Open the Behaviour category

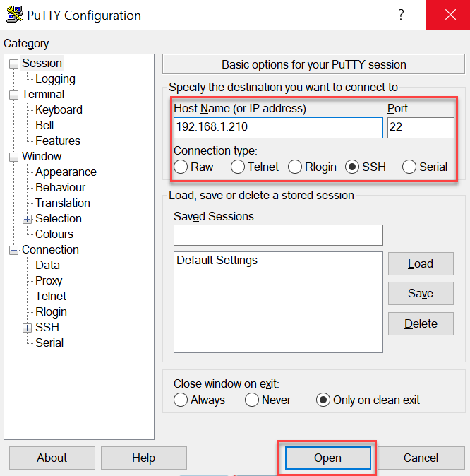[x=60, y=188]
